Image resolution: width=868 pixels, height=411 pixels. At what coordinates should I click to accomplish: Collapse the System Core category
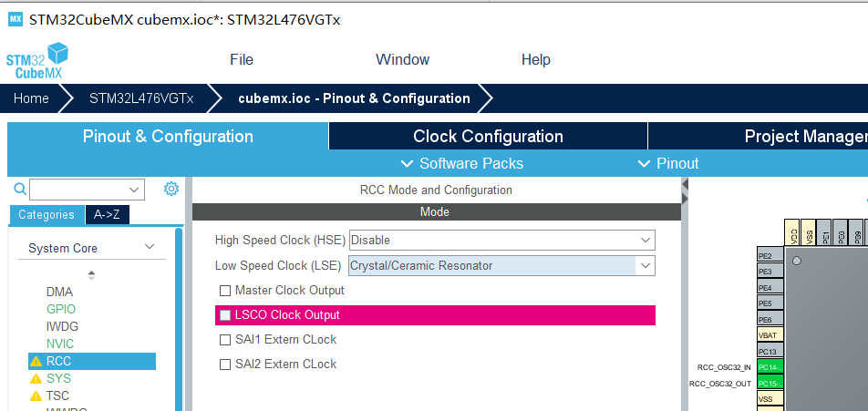(92, 248)
